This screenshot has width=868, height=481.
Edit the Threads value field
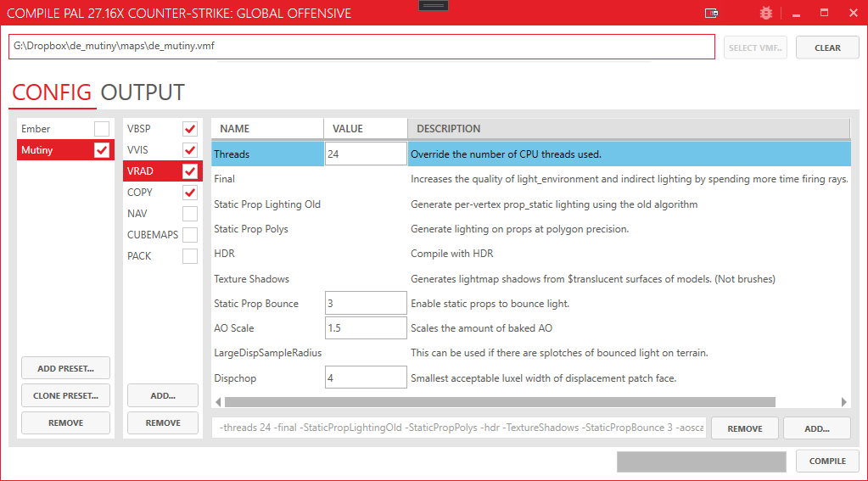pos(366,154)
